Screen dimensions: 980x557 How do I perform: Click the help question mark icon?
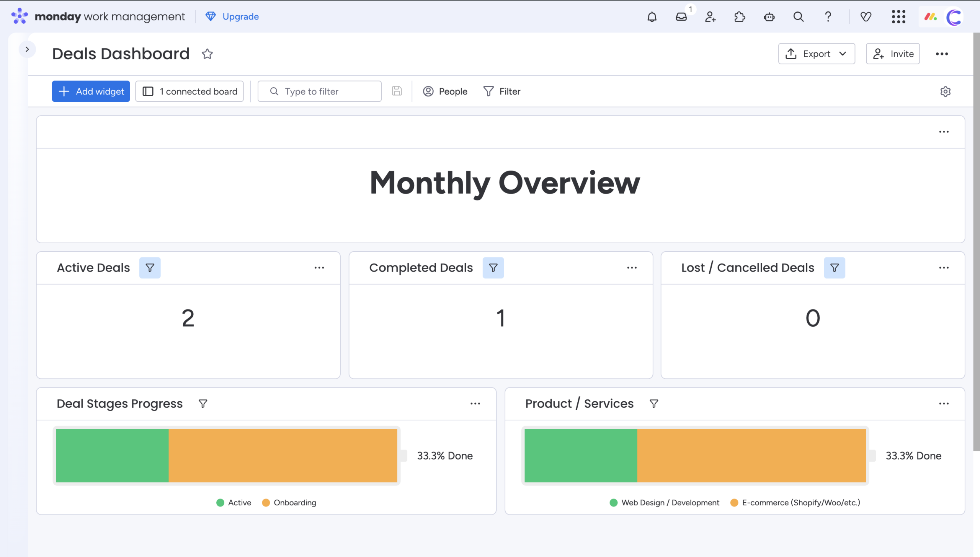click(x=828, y=17)
